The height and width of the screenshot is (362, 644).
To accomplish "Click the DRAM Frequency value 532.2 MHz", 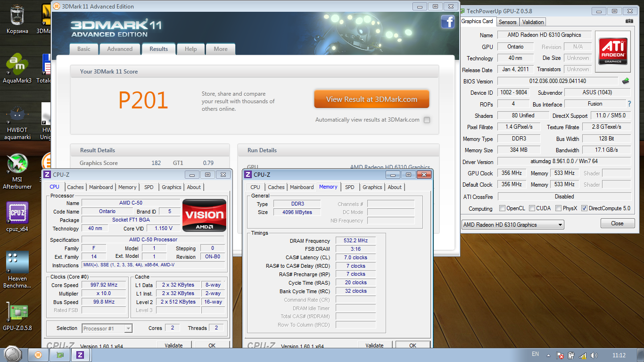I will coord(355,240).
